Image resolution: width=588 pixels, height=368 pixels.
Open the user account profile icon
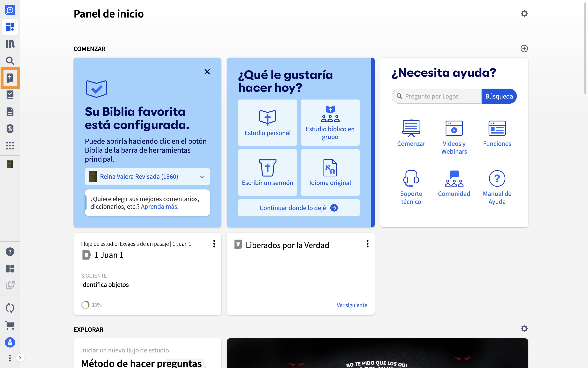pyautogui.click(x=10, y=342)
